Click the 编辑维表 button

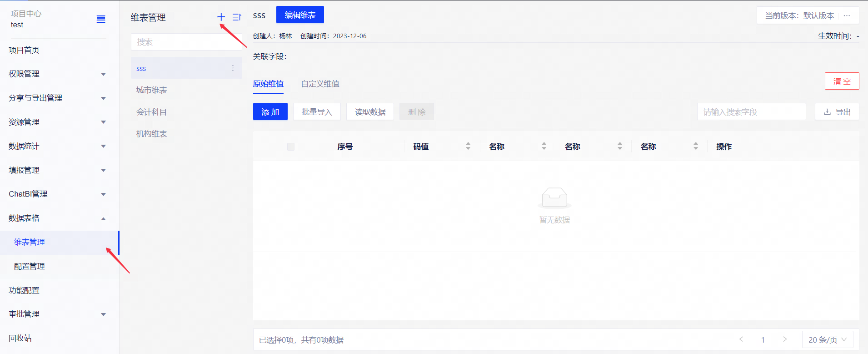point(300,15)
